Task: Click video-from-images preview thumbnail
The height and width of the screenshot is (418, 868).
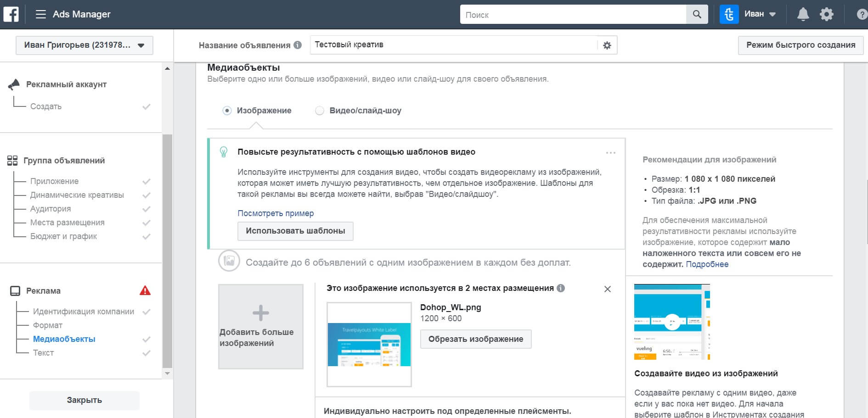Action: click(672, 322)
